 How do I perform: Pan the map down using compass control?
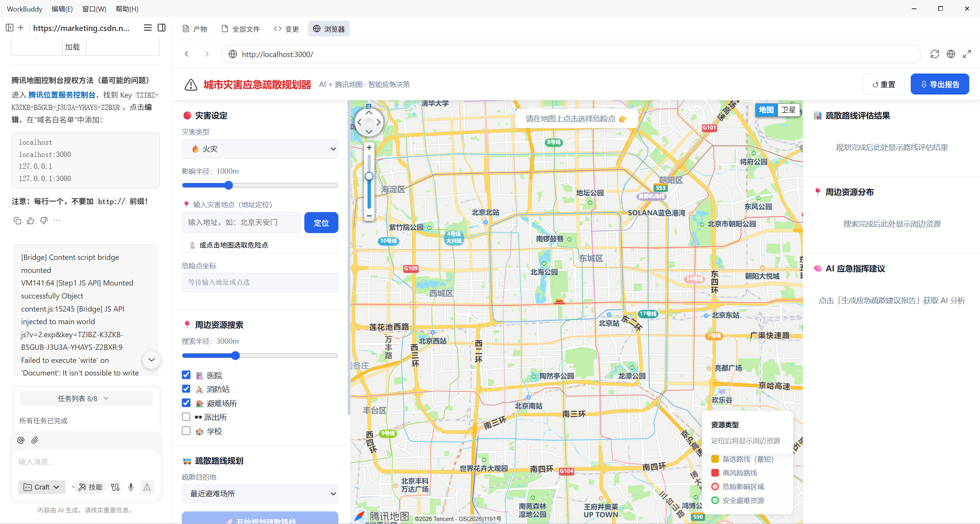point(369,132)
